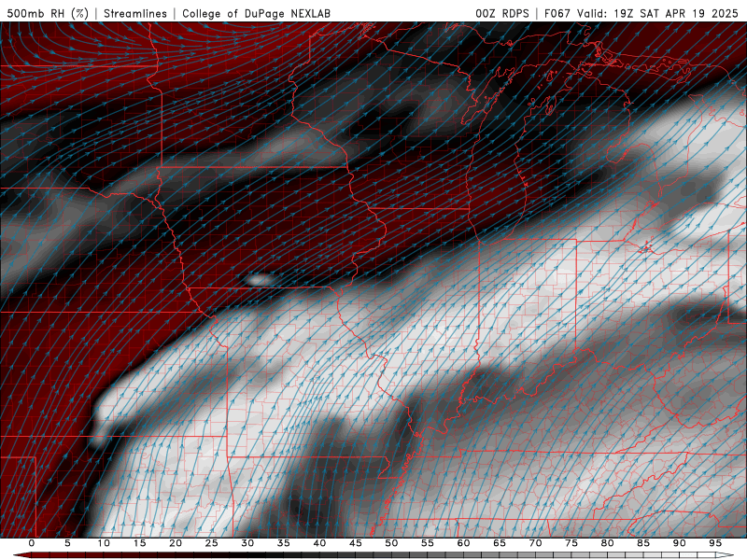Click the "500mb RH (%)" title text
The height and width of the screenshot is (560, 747).
pos(48,13)
